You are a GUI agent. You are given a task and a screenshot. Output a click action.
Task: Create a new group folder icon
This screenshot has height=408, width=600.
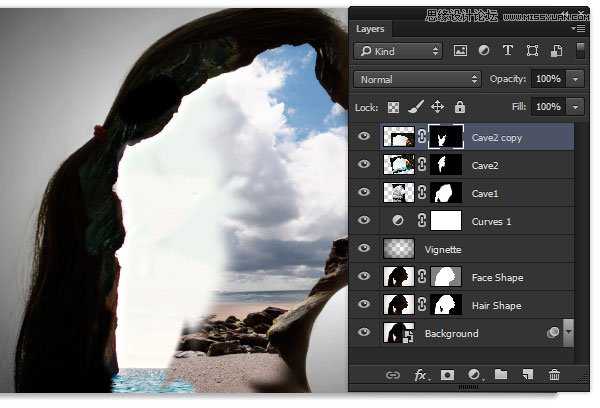pyautogui.click(x=501, y=374)
